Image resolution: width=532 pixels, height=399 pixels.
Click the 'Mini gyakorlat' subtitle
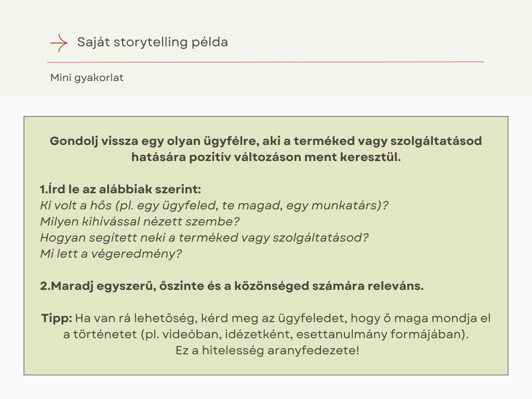click(x=87, y=78)
